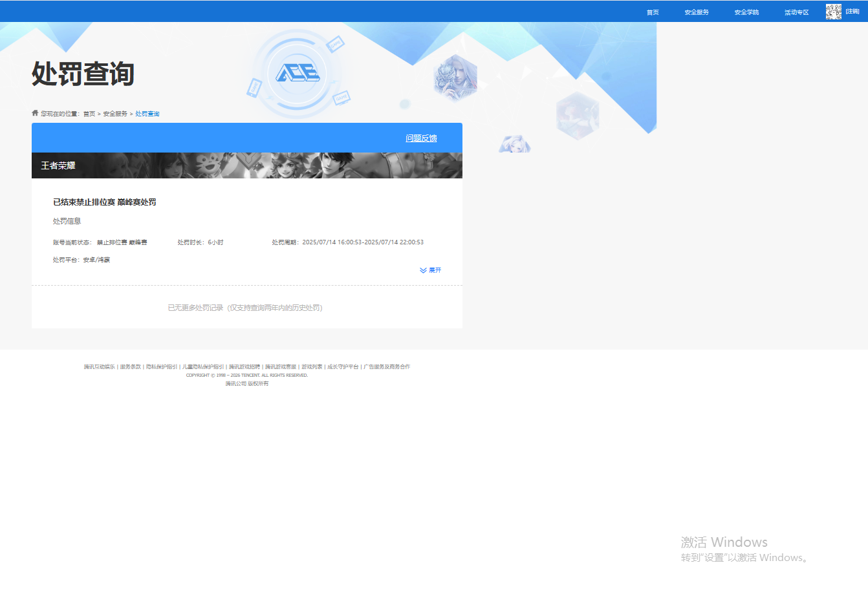Click the 腾讯公司 版权所有 footer text
This screenshot has height=594, width=868.
pos(247,384)
